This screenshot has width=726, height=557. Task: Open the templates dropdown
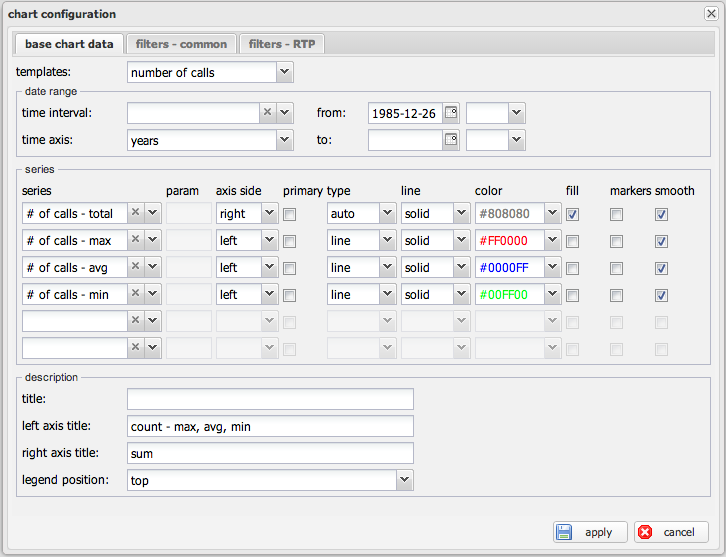(285, 72)
